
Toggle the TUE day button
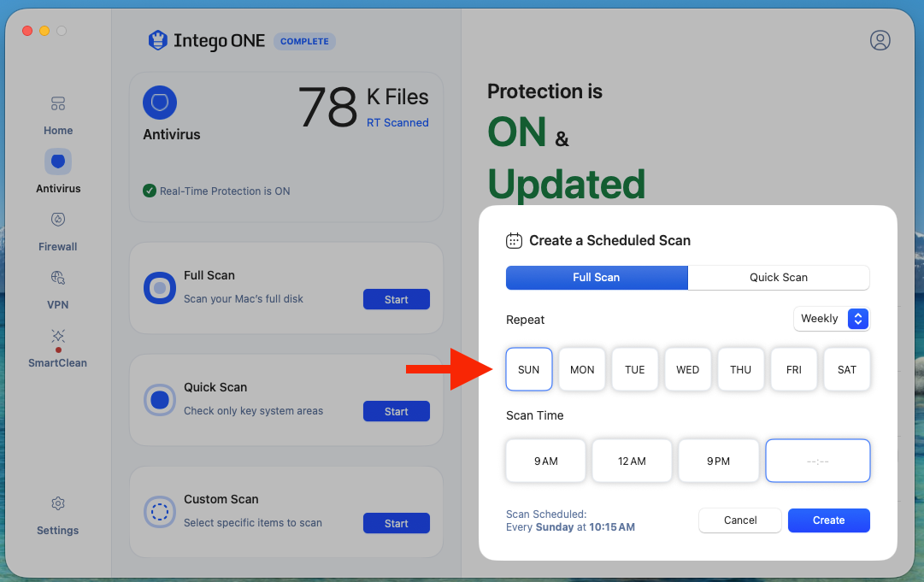pos(634,369)
